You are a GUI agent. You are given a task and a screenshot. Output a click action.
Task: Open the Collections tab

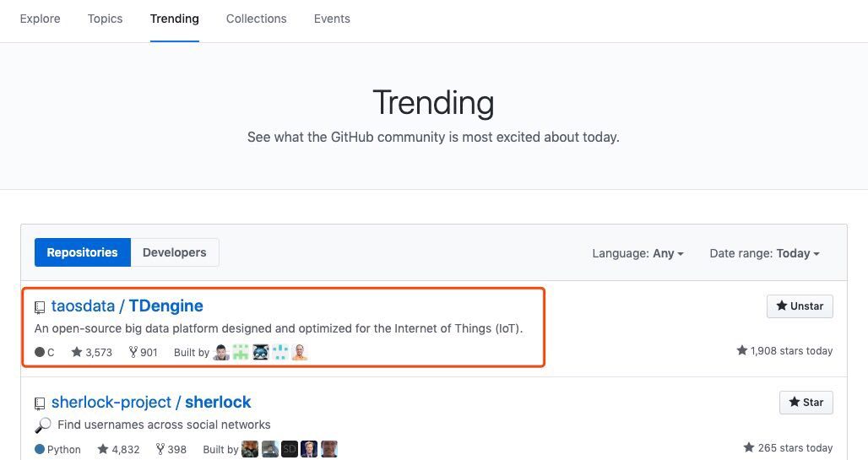click(256, 19)
